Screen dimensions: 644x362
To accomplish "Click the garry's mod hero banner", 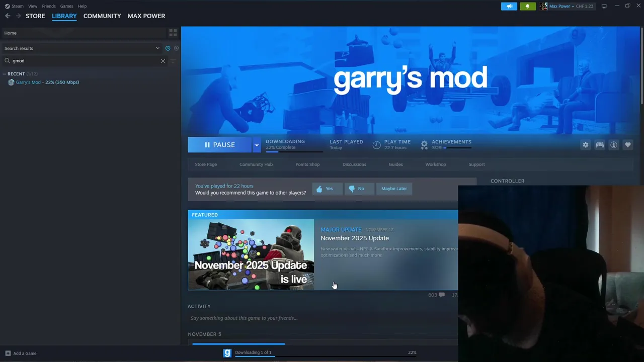I will 410,80.
